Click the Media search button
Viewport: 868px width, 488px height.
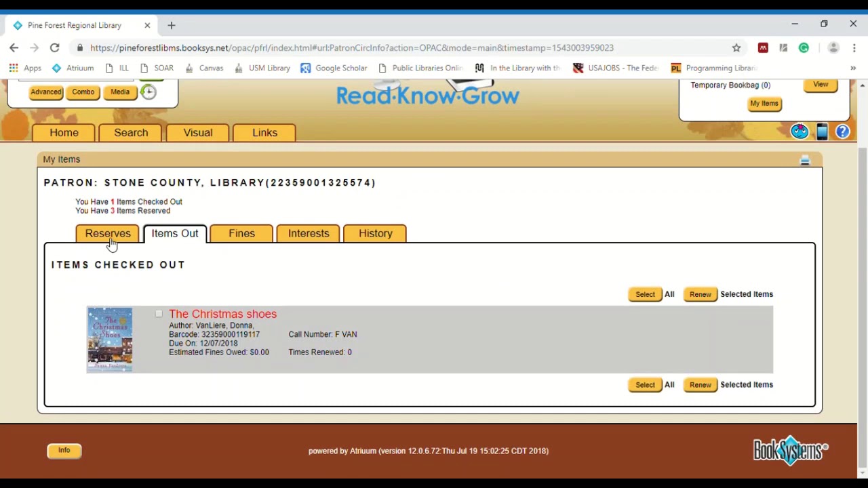click(x=120, y=92)
